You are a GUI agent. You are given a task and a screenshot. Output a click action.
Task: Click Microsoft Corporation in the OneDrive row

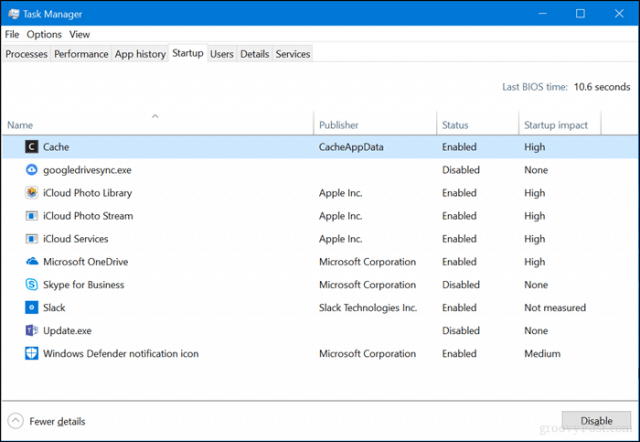(x=367, y=262)
